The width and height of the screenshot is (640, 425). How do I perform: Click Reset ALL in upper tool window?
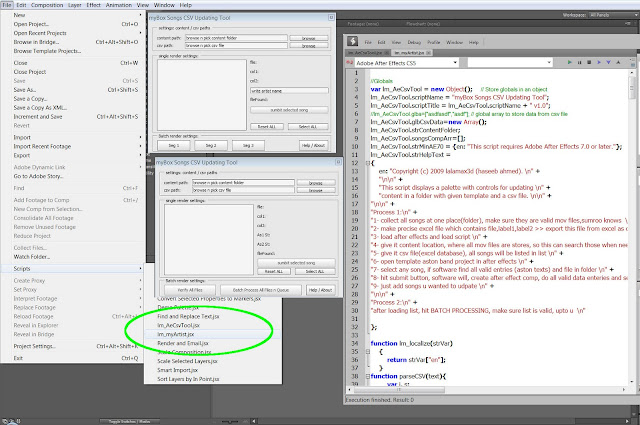pos(267,127)
